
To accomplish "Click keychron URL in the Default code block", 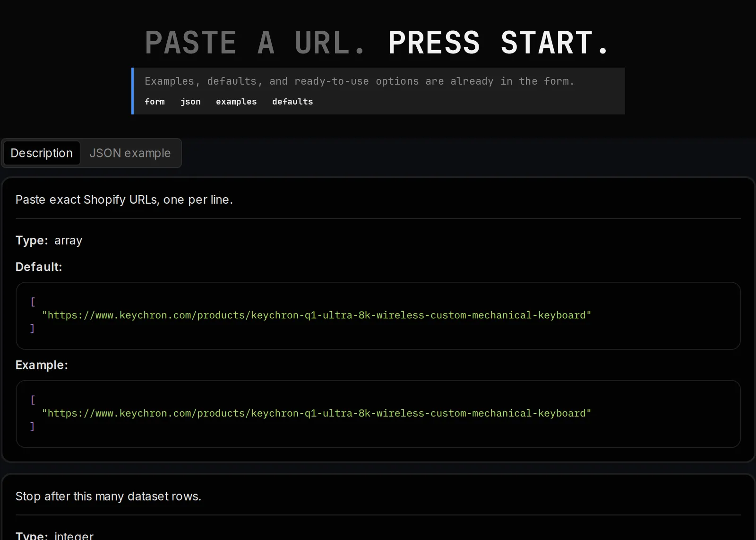I will pos(317,315).
